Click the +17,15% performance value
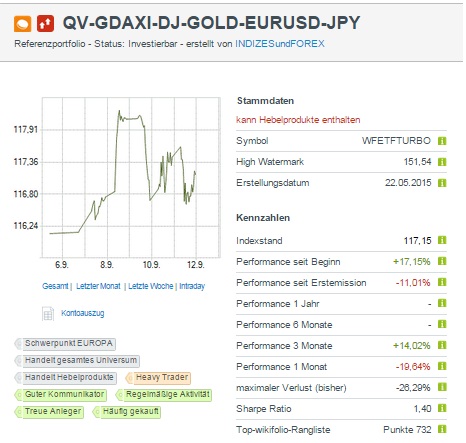The width and height of the screenshot is (466, 443). pos(412,261)
